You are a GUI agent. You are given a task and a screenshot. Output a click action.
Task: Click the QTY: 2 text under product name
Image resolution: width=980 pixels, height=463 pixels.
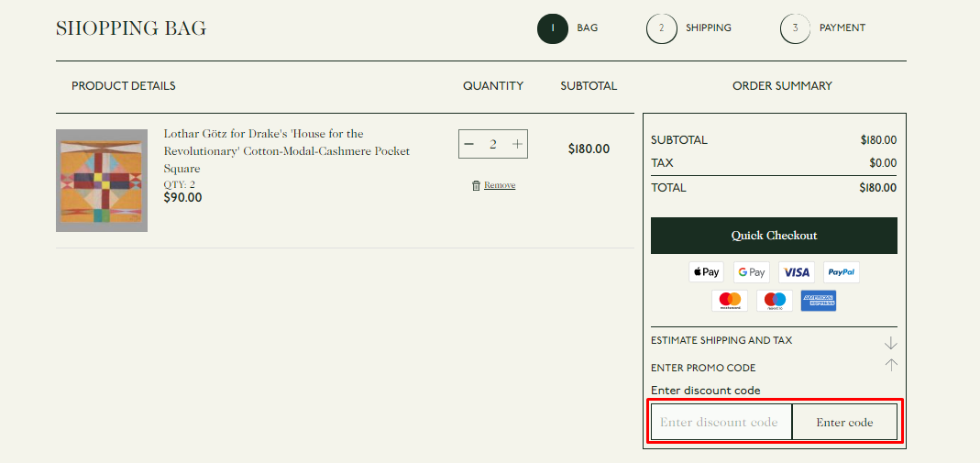180,184
